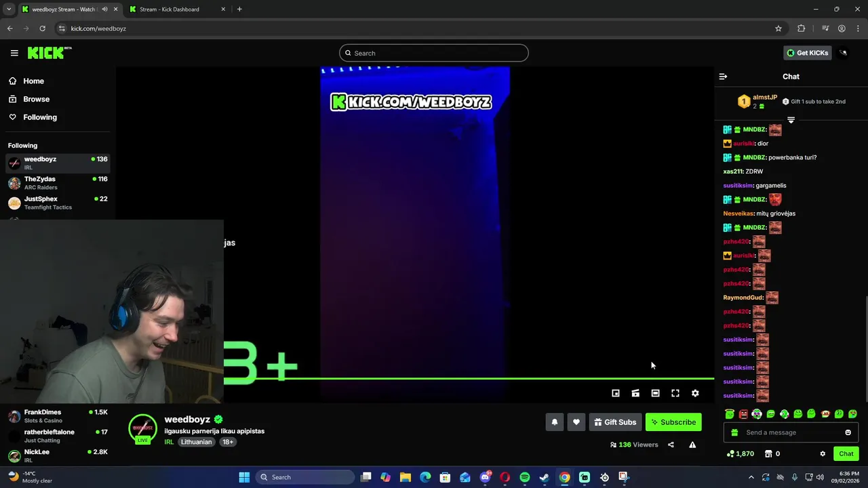Open Chrome three-dot menu
This screenshot has width=868, height=488.
(x=859, y=28)
